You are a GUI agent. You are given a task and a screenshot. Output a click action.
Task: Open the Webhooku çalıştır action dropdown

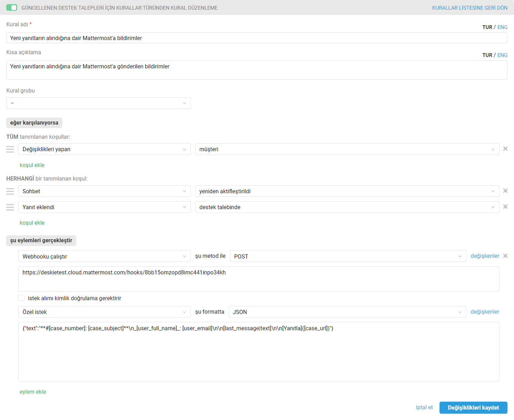point(105,256)
